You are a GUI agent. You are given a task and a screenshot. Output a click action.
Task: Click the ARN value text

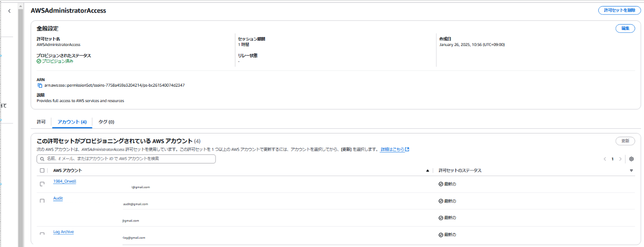tap(115, 85)
